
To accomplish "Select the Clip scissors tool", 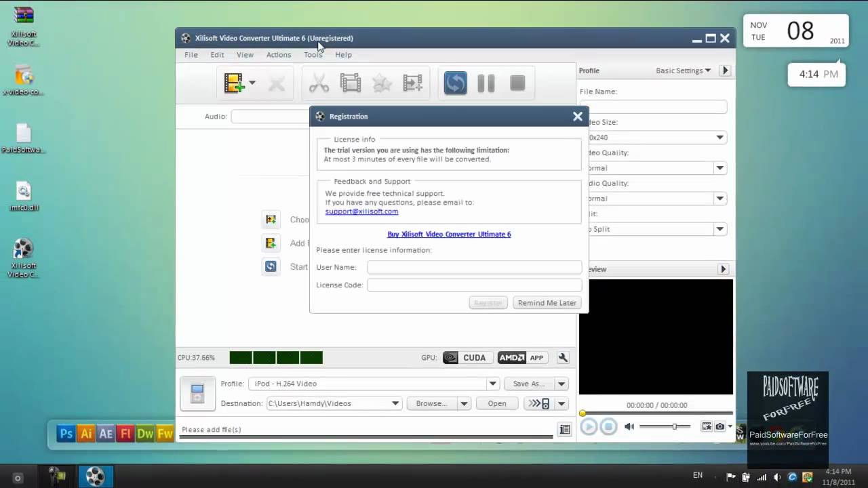I will point(319,83).
